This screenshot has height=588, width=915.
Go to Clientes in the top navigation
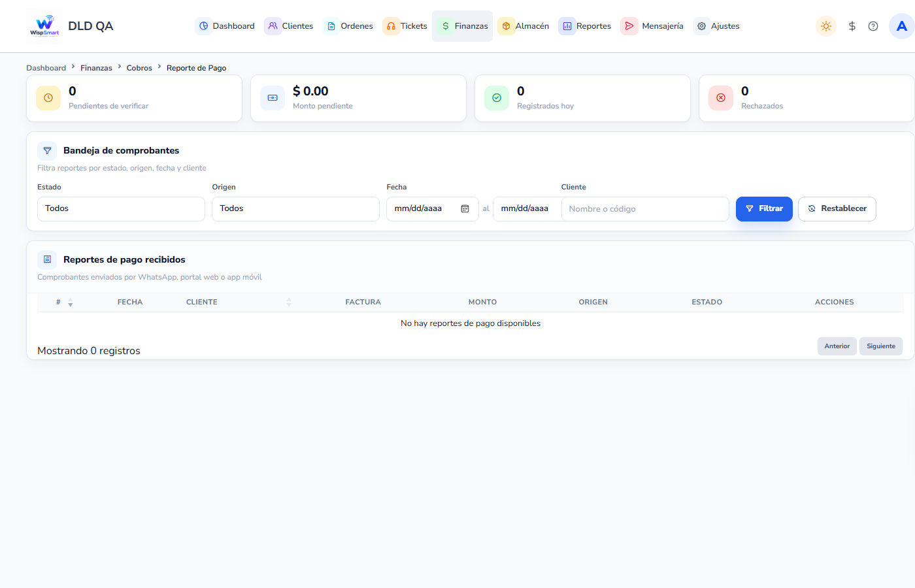click(289, 26)
